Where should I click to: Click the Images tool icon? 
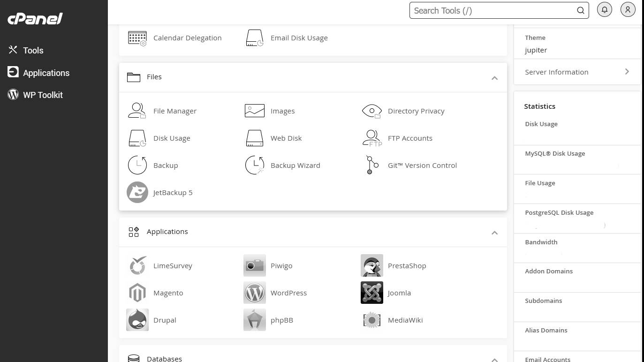[x=255, y=111]
